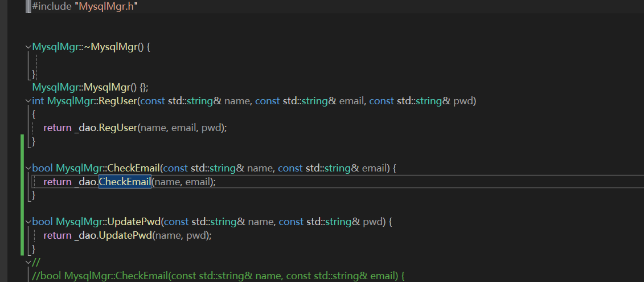Viewport: 644px width, 282px height.
Task: Click the return keyword before _dao.UpdatePwd
Action: pos(58,235)
